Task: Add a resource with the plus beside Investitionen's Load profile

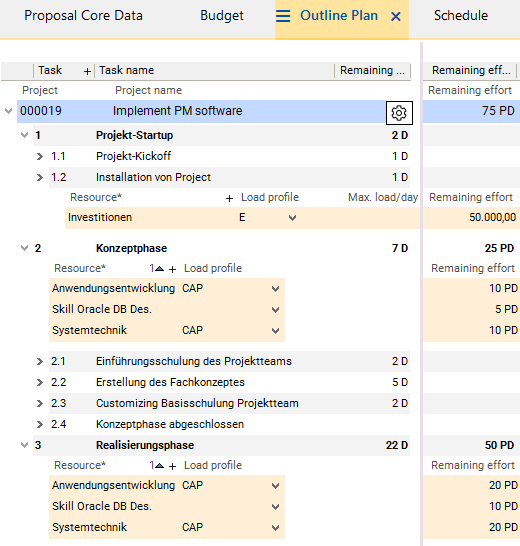Action: pos(229,198)
